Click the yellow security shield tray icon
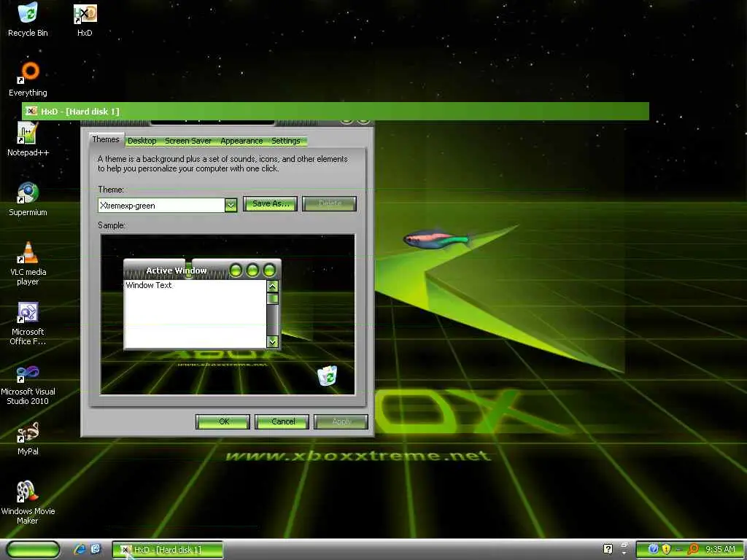Screen dimensions: 747x560 (x=667, y=549)
